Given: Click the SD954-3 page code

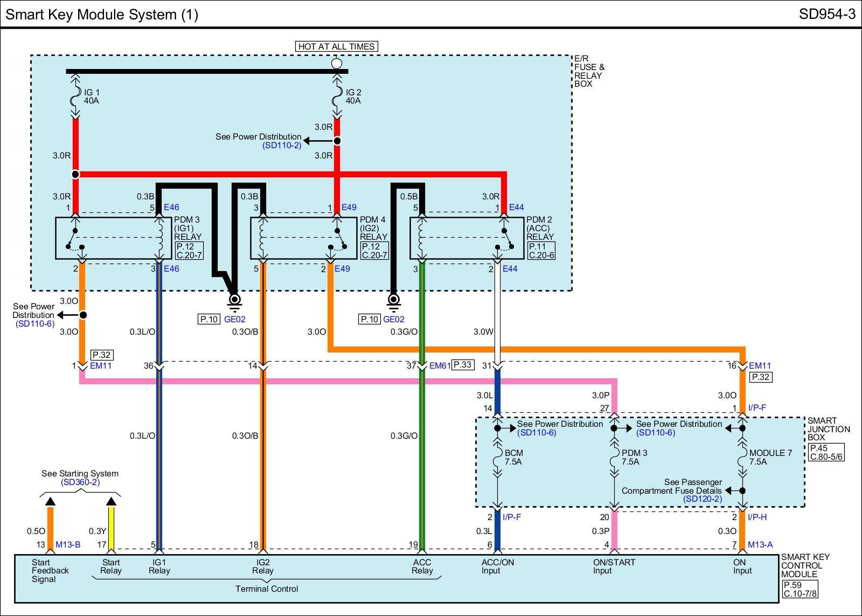Looking at the screenshot, I should click(826, 14).
